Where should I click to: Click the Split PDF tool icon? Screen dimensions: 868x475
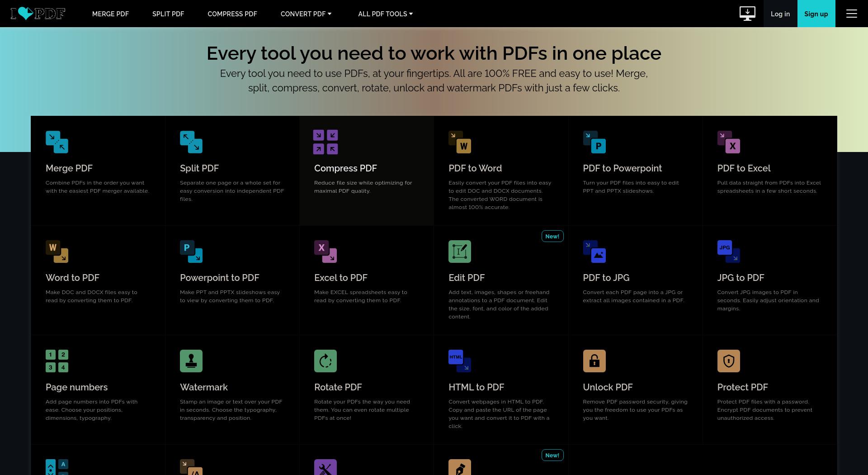(191, 142)
